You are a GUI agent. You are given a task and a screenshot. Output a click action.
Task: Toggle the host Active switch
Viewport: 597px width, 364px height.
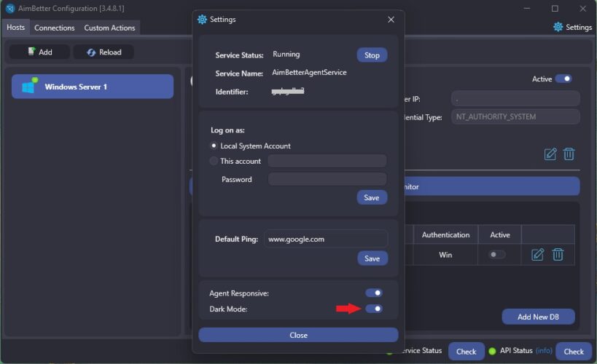[563, 79]
